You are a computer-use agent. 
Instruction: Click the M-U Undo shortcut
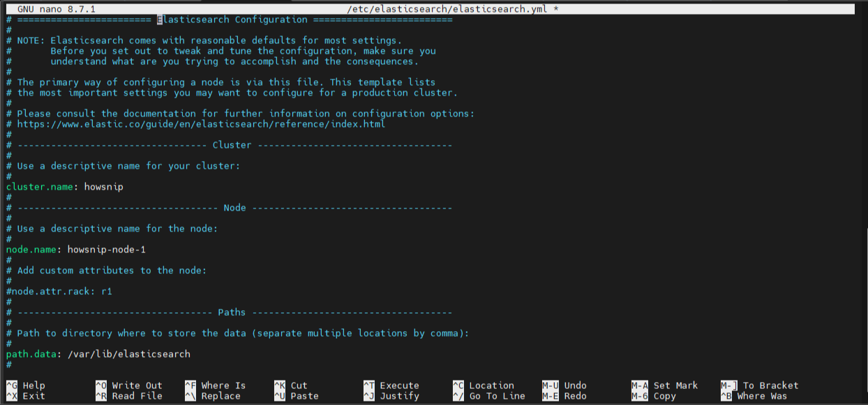(564, 385)
